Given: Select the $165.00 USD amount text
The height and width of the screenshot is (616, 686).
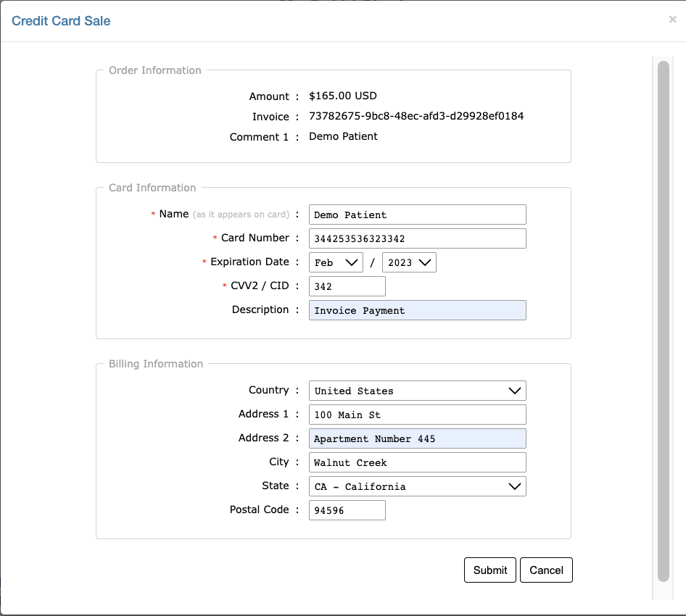Looking at the screenshot, I should 342,96.
